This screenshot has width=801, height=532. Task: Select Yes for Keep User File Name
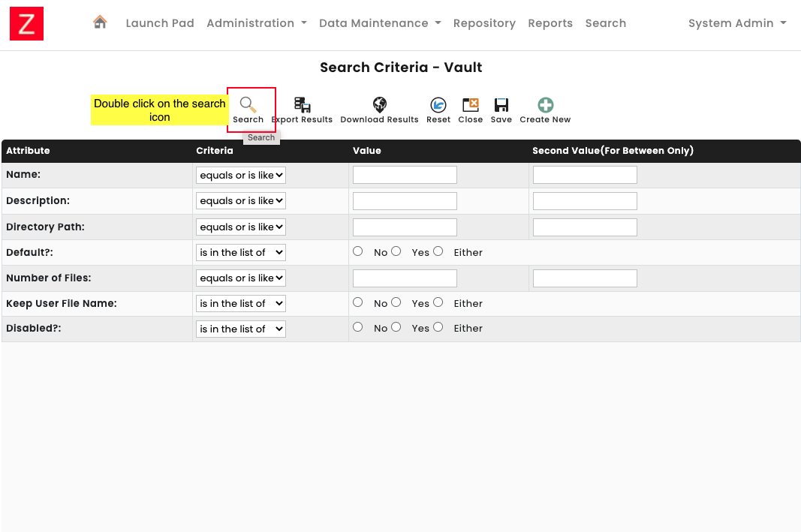396,302
